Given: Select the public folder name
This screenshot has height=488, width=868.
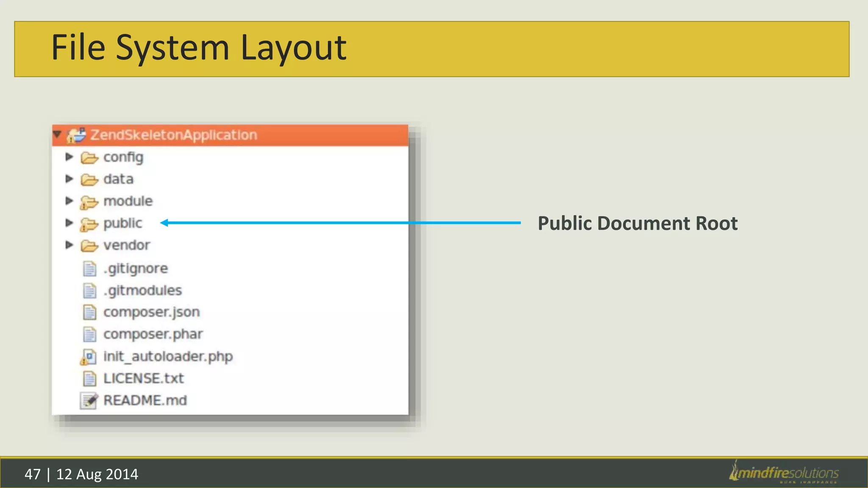Looking at the screenshot, I should coord(123,224).
